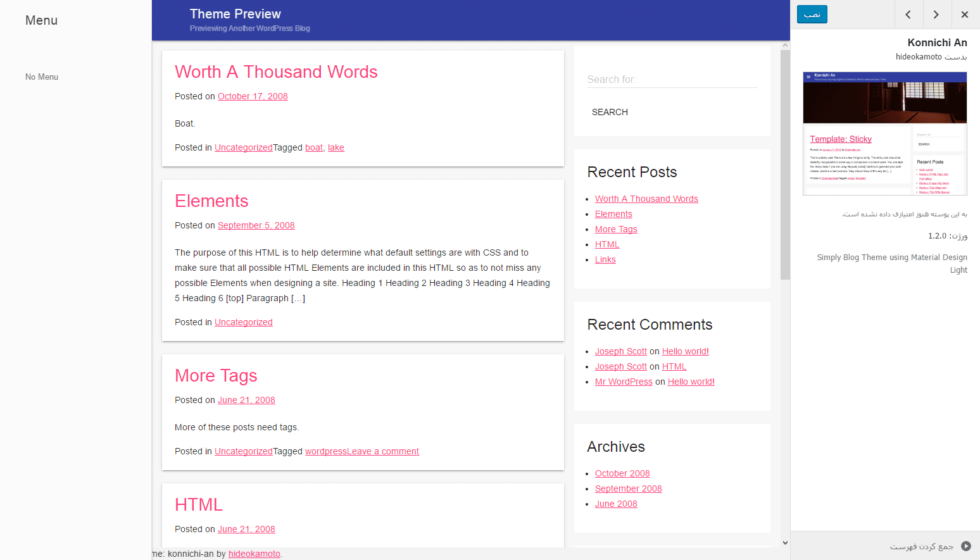The image size is (980, 560).
Task: Open the June 2008 archive
Action: pos(616,504)
